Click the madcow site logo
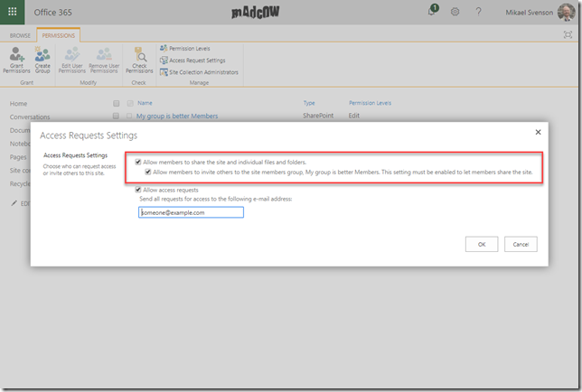This screenshot has width=582, height=392. point(256,12)
